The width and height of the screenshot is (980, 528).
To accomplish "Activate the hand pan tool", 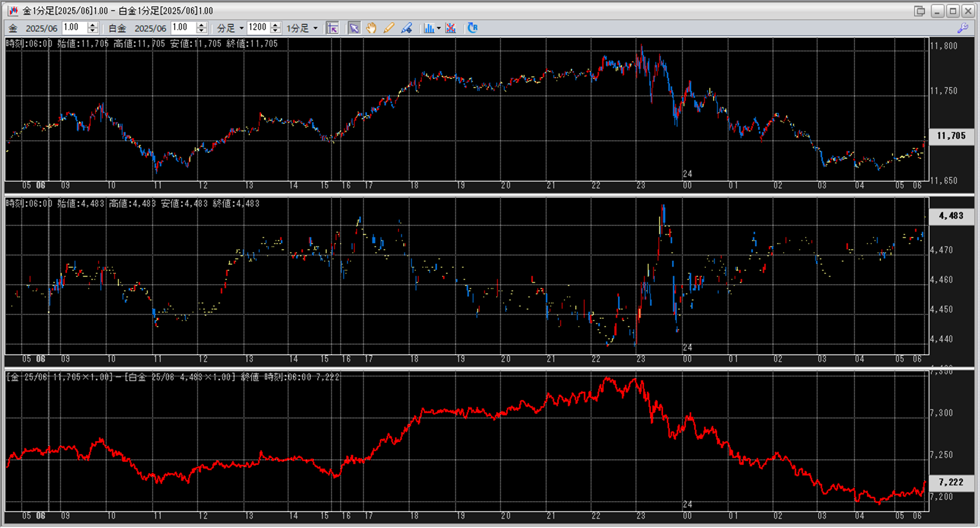I will (371, 28).
